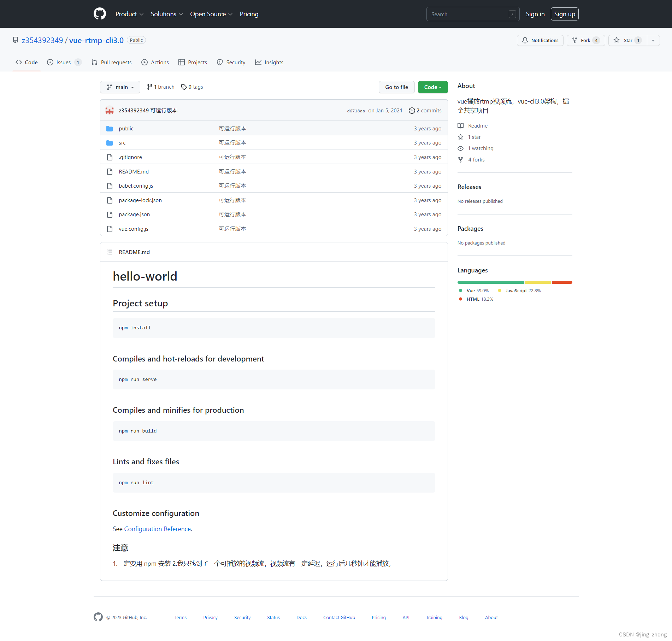Open babel.config.js file

(x=136, y=186)
